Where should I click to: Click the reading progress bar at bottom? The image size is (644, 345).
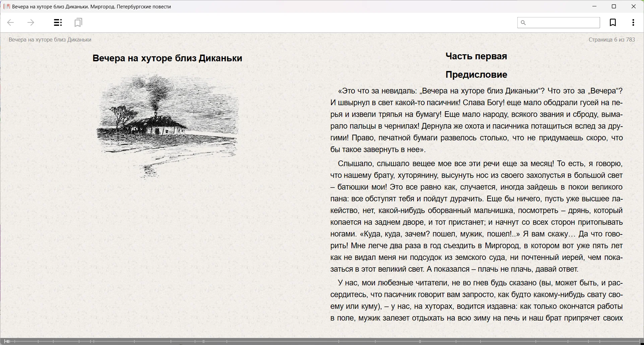(322, 342)
